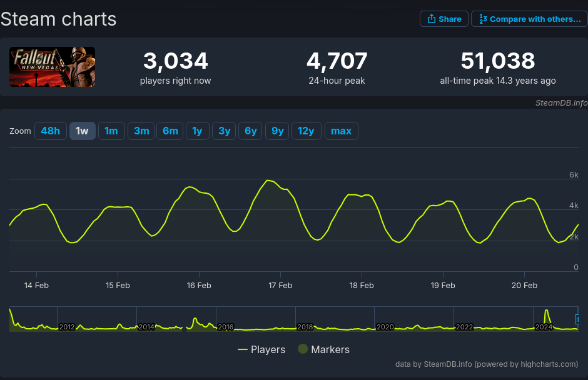The height and width of the screenshot is (380, 588).
Task: Toggle the Markers legend series
Action: click(324, 349)
